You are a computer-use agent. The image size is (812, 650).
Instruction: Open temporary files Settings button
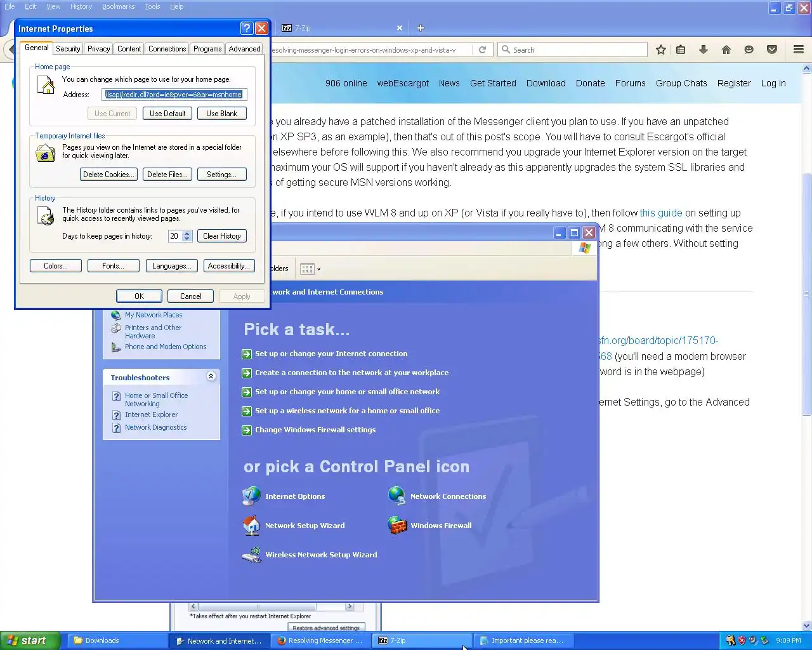point(221,175)
